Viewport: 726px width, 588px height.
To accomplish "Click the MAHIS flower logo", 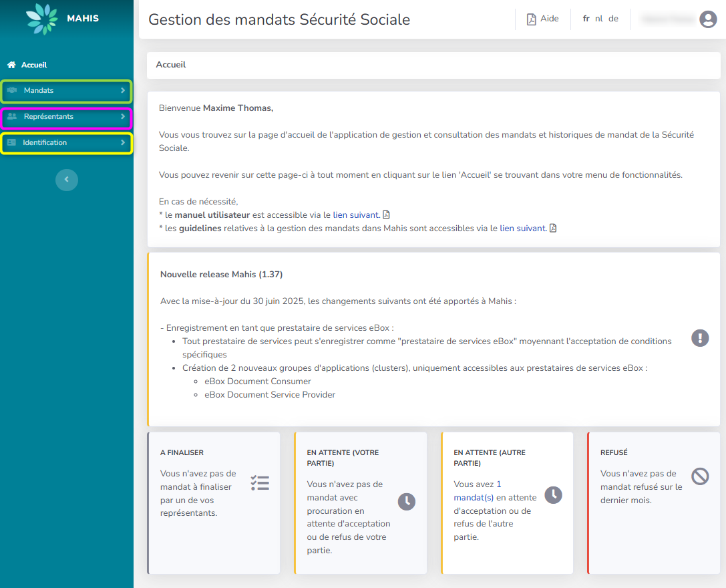I will (x=42, y=19).
